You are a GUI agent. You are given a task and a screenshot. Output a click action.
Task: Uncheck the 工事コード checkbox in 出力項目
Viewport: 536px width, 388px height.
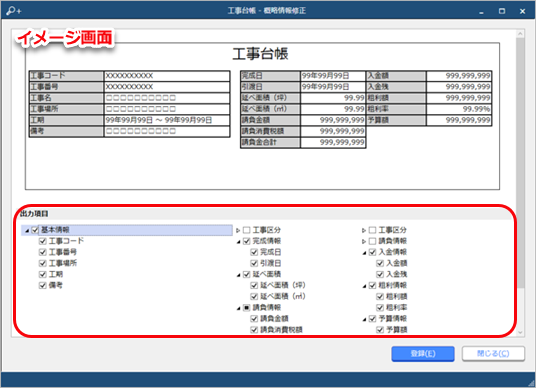coord(42,241)
